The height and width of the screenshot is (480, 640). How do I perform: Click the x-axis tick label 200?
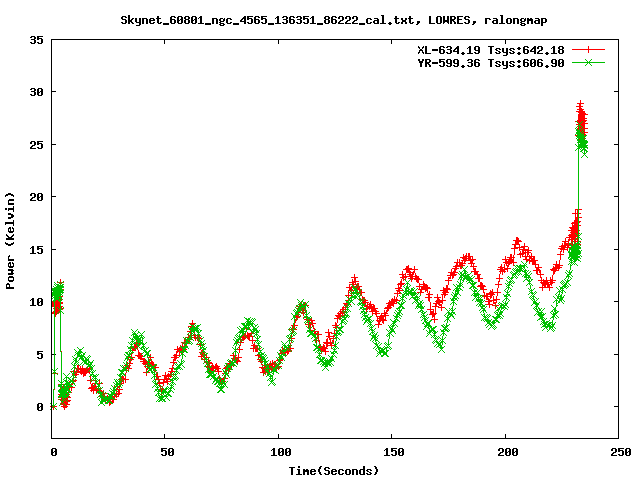[x=507, y=452]
